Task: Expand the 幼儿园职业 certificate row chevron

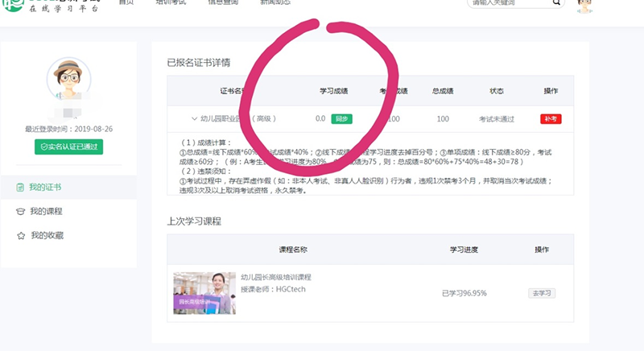Action: 195,119
